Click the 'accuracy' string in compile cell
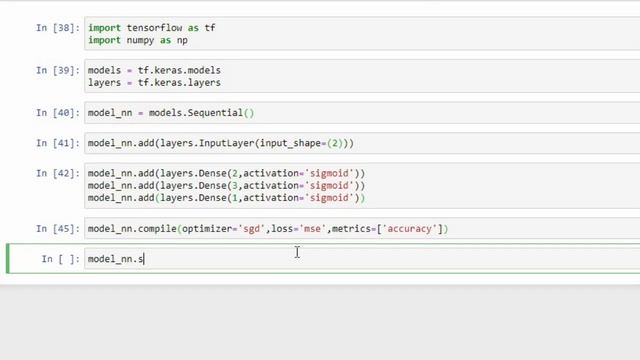Image resolution: width=640 pixels, height=360 pixels. tap(409, 229)
